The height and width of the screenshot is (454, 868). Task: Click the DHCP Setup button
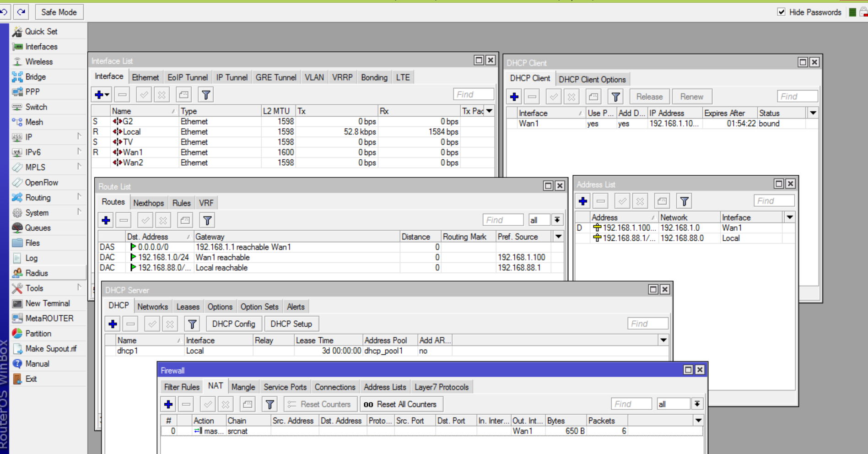pyautogui.click(x=291, y=324)
